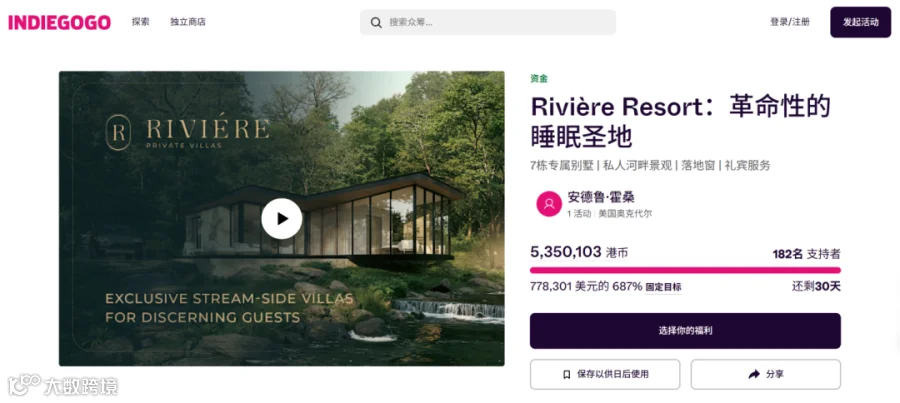
Task: Click the share arrow icon
Action: tap(754, 374)
